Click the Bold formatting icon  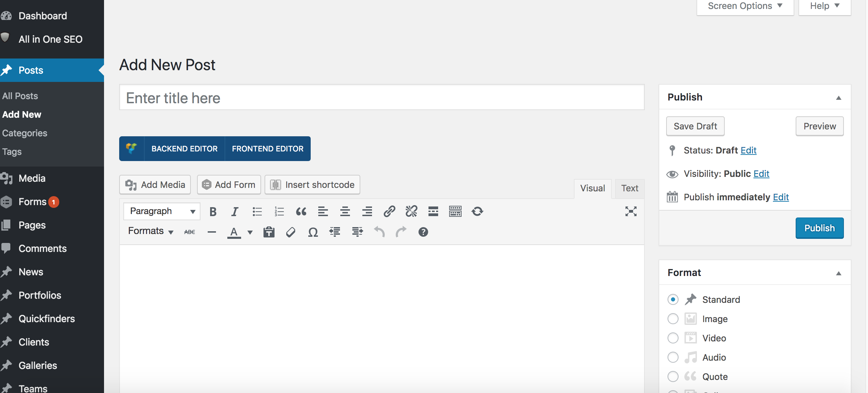[x=213, y=211]
